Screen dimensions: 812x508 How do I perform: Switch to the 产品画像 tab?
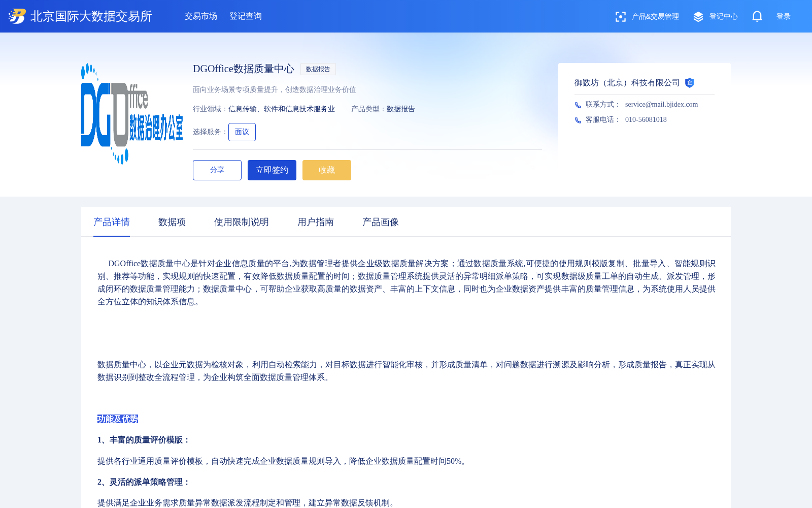pyautogui.click(x=381, y=222)
